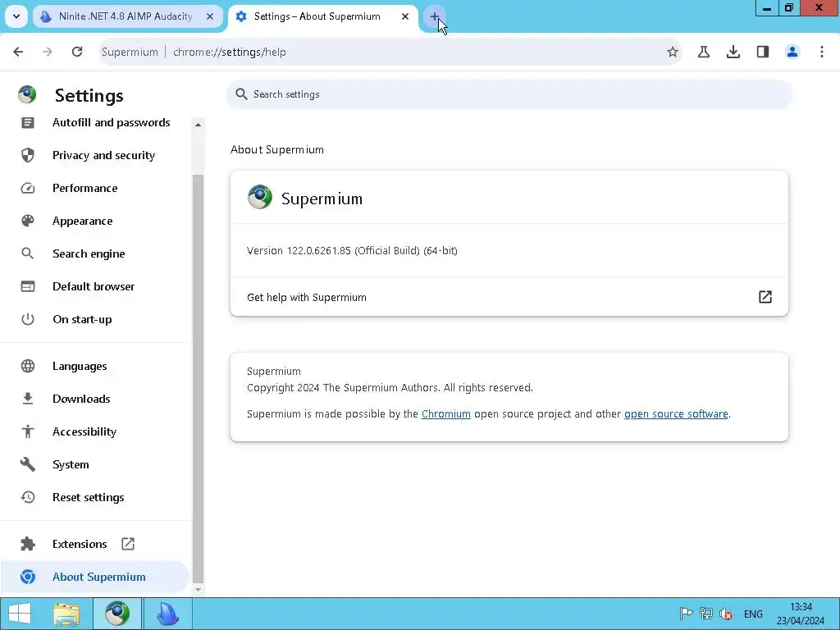
Task: Click the Get help with Supermium row
Action: click(509, 297)
